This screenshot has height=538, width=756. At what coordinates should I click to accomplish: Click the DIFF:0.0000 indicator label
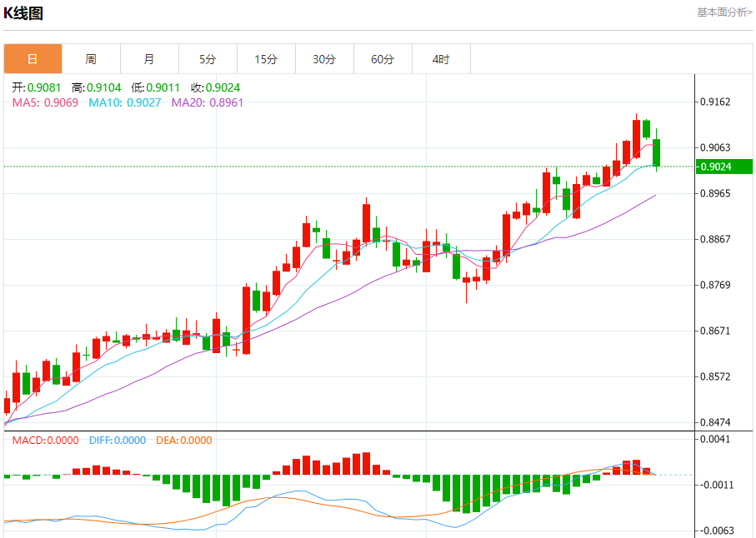coord(118,441)
